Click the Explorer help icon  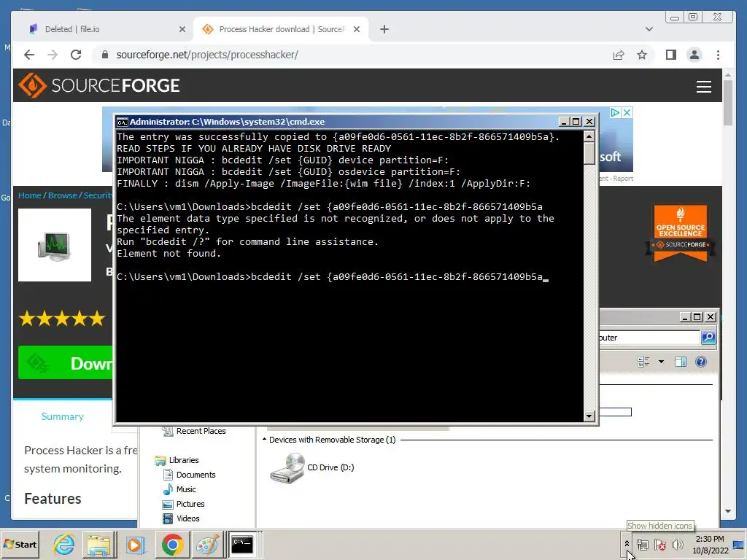pos(701,362)
